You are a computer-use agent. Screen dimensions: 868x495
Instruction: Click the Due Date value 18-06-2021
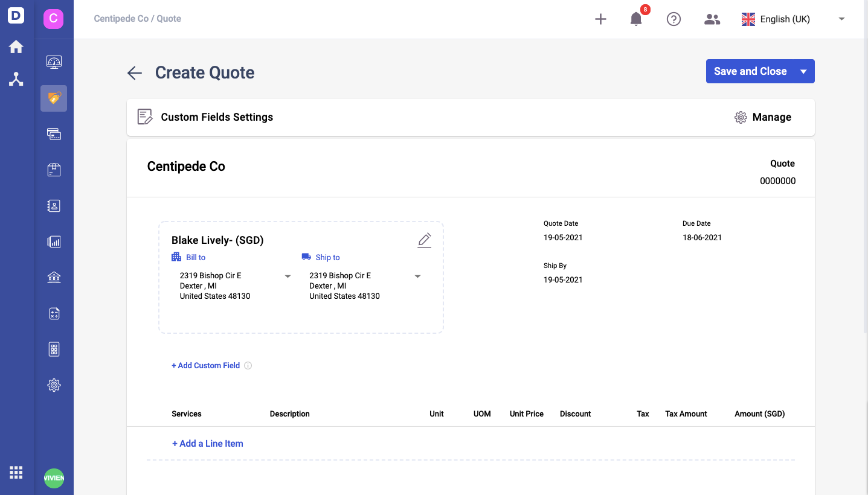[x=702, y=238]
